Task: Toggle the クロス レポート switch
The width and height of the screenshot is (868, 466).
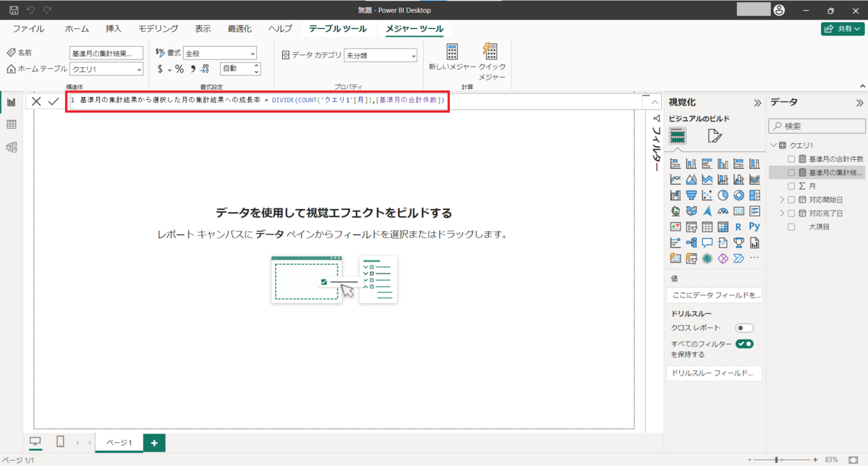Action: 744,328
